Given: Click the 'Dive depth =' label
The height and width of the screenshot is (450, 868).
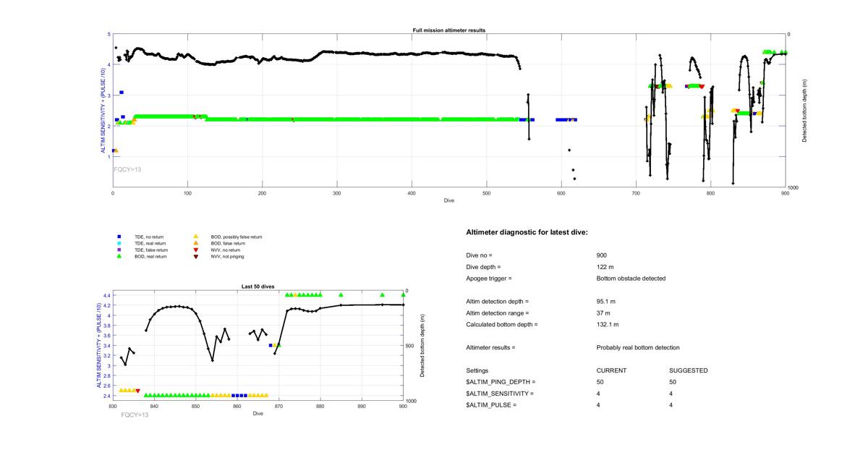Looking at the screenshot, I should pos(484,267).
